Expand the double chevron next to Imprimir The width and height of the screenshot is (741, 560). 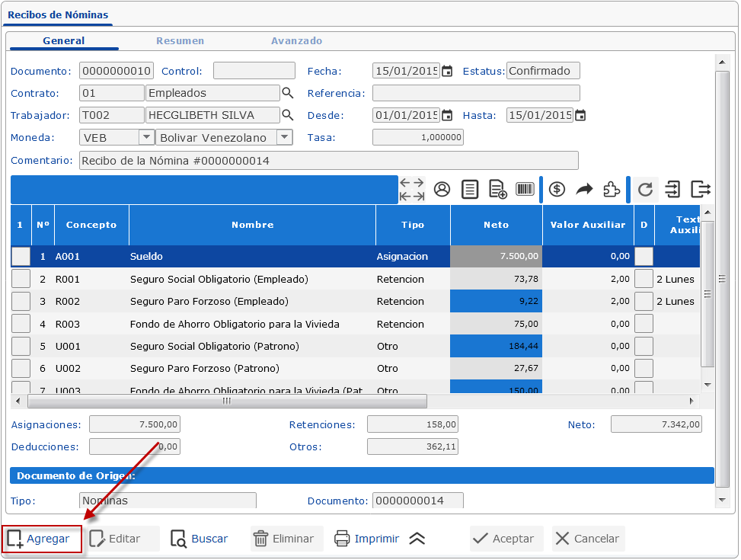(417, 539)
